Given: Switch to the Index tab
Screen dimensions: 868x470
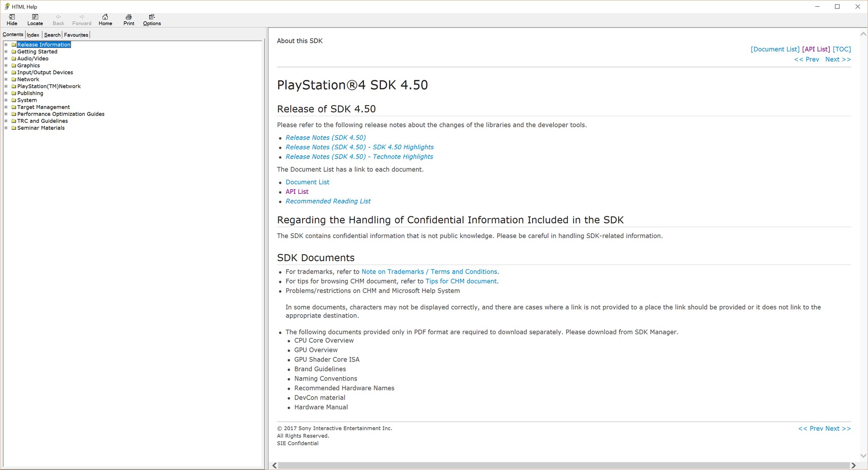Looking at the screenshot, I should coord(33,35).
